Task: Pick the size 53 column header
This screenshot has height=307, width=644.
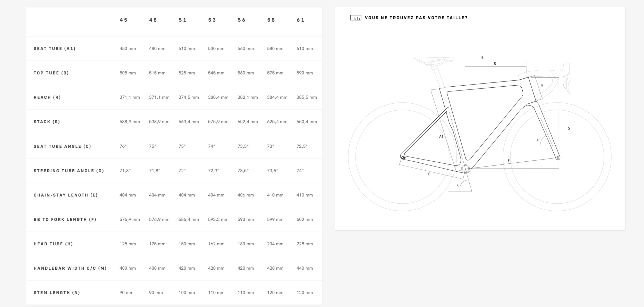Action: (x=212, y=20)
